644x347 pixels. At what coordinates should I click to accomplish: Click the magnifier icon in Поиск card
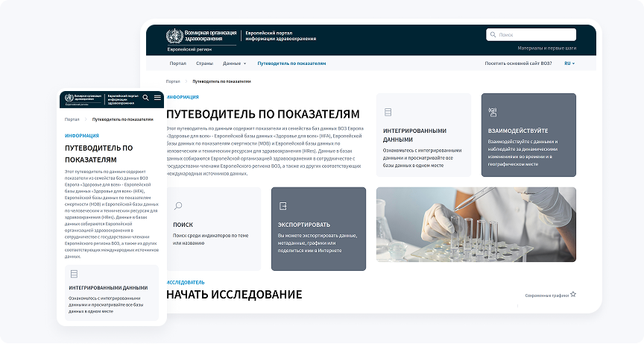click(x=178, y=206)
